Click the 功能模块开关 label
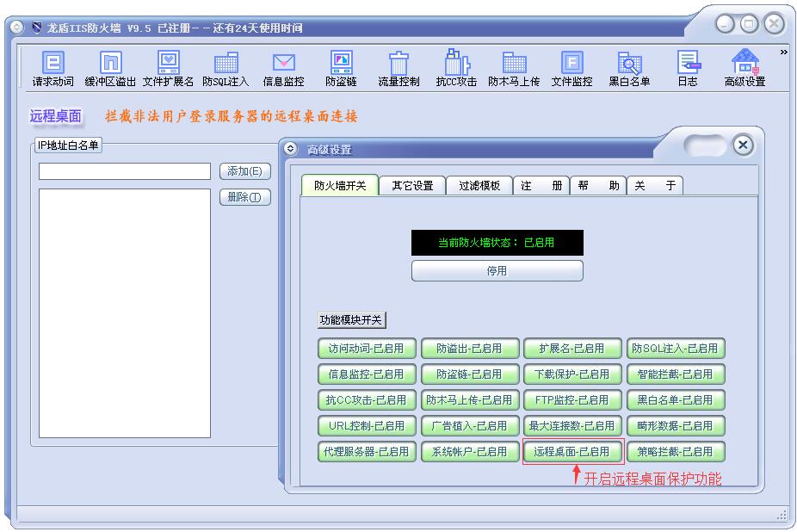Viewport: 797px width, 532px height. [351, 320]
